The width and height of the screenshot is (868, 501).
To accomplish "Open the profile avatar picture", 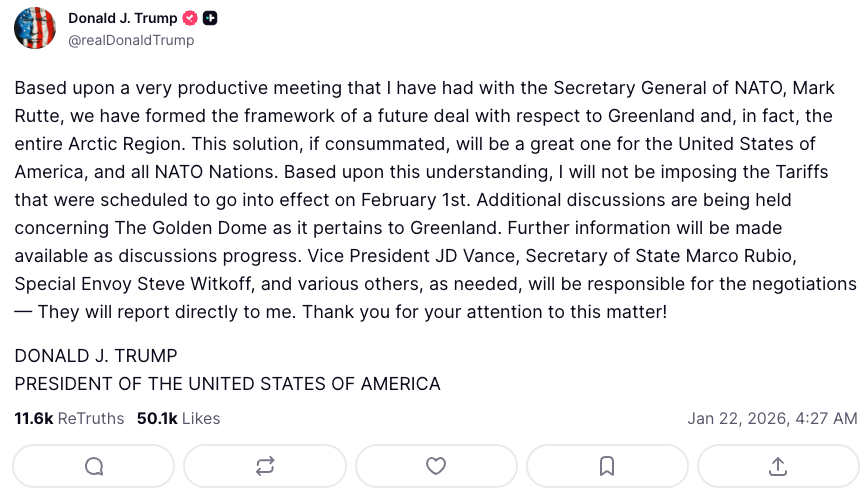I will 35,28.
